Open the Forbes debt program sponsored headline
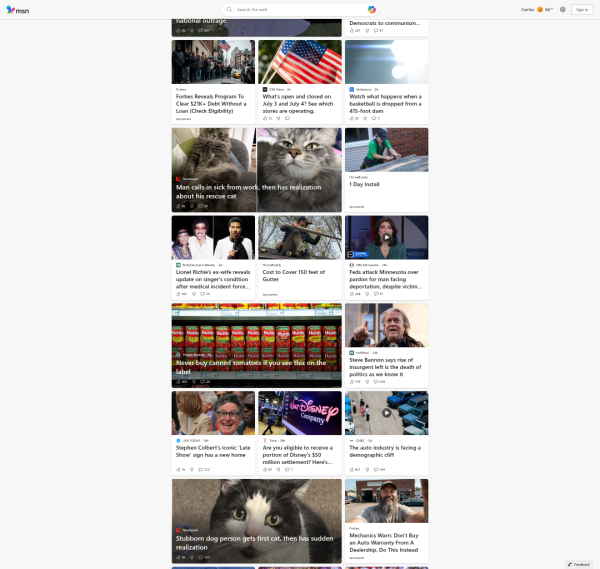600x569 pixels. [211, 104]
